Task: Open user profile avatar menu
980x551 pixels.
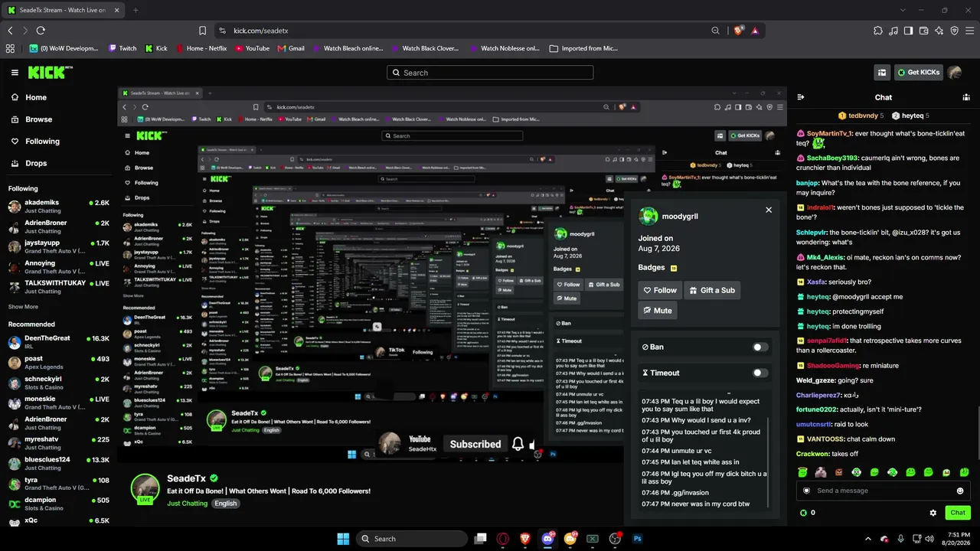Action: (x=954, y=73)
